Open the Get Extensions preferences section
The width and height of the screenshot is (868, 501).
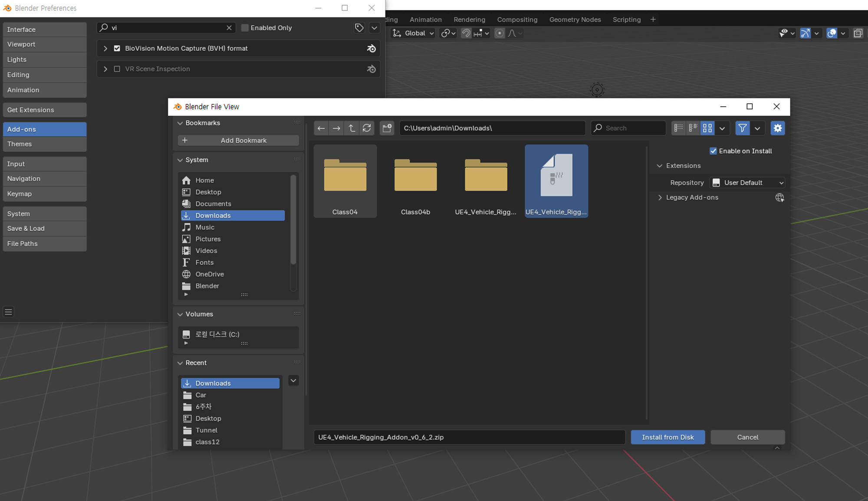[45, 110]
